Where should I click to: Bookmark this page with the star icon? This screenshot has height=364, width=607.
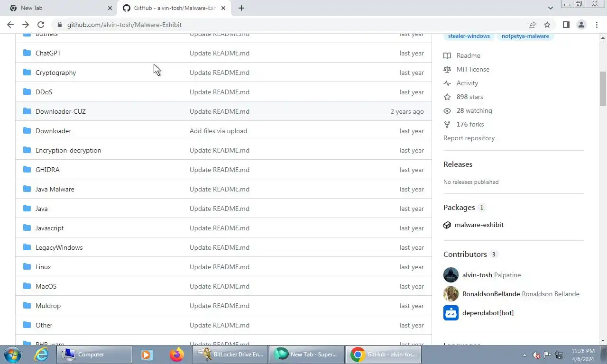pos(547,25)
